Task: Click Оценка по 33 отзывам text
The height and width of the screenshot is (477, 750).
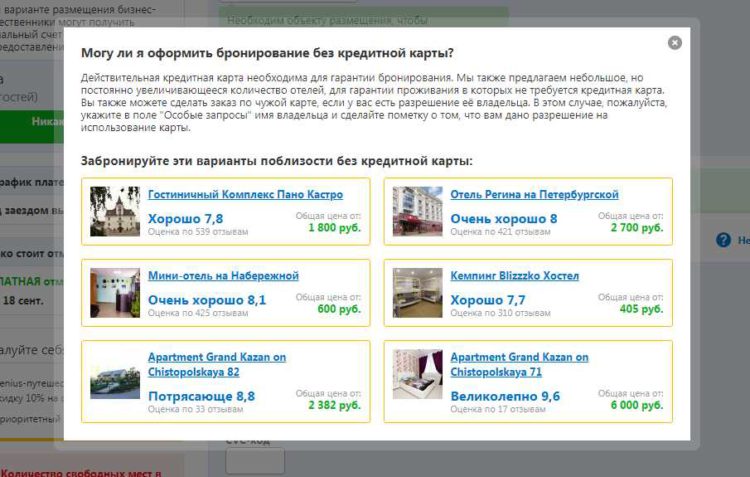Action: (196, 410)
